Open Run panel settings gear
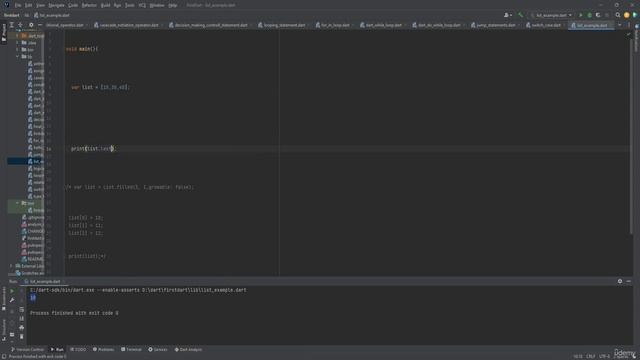The width and height of the screenshot is (640, 360). click(620, 281)
